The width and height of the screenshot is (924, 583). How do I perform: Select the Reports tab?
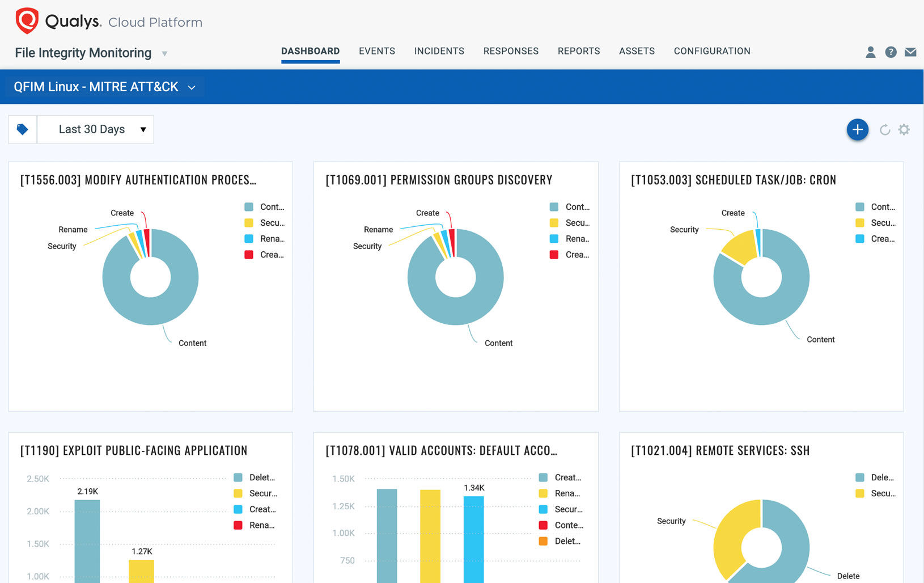[x=578, y=51]
